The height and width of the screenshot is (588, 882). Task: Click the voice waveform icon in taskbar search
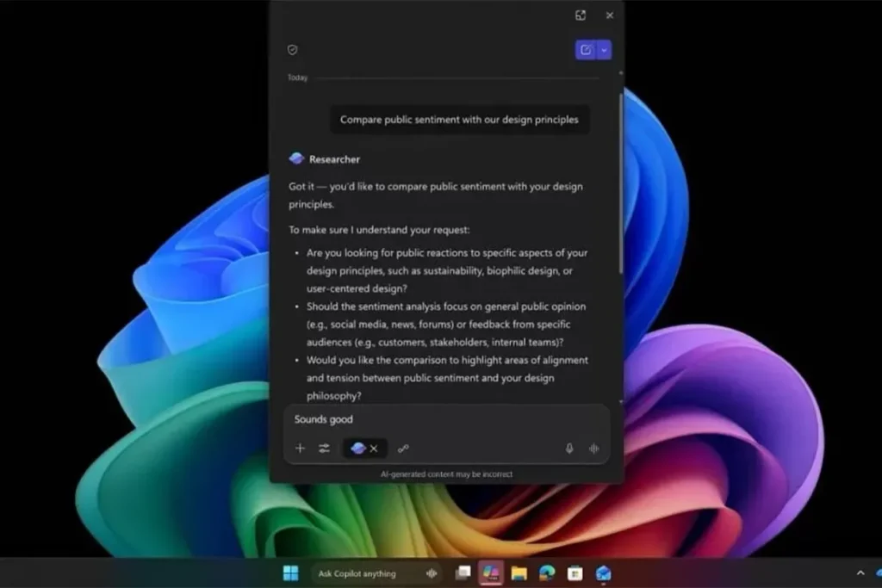[x=432, y=573]
